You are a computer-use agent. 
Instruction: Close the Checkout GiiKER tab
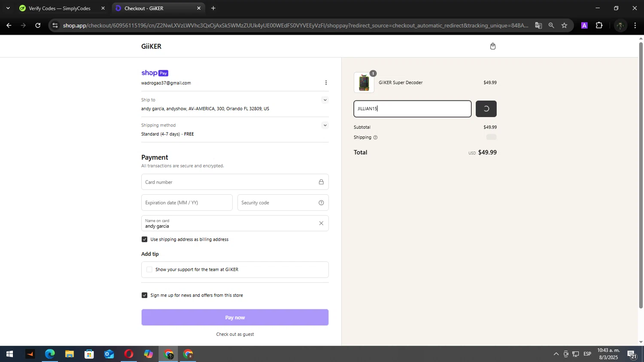pyautogui.click(x=199, y=8)
